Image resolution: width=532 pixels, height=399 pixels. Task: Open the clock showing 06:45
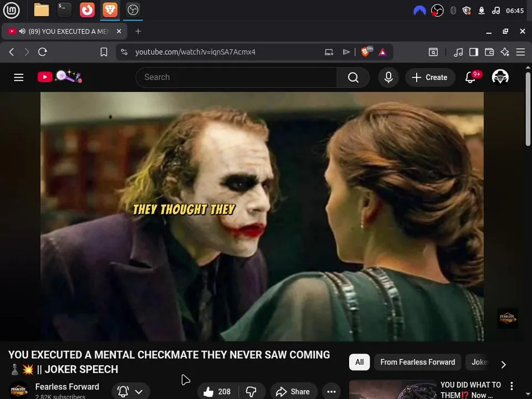515,11
